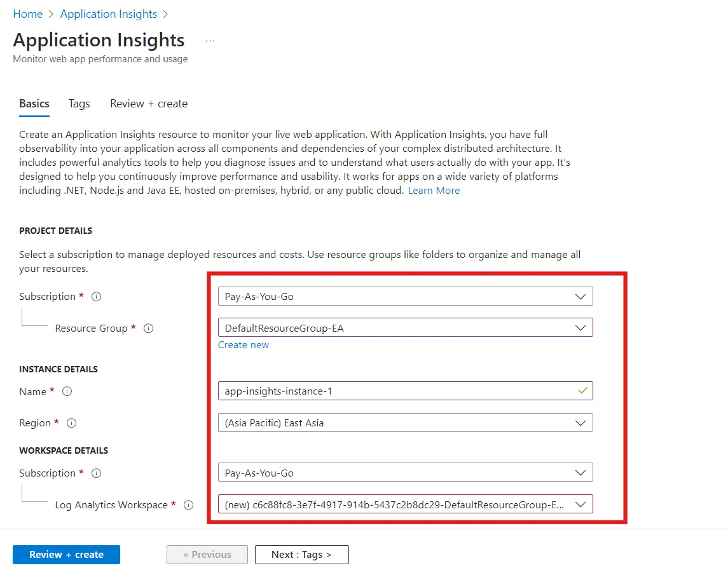Screen dimensions: 728x582
Task: Click the Name input field app-insights-instance-1
Action: click(405, 391)
